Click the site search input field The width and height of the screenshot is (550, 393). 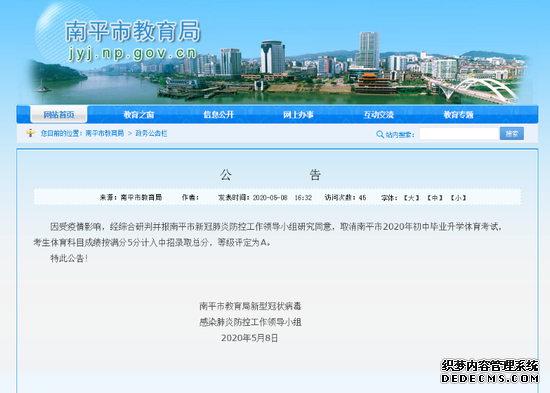tap(459, 134)
